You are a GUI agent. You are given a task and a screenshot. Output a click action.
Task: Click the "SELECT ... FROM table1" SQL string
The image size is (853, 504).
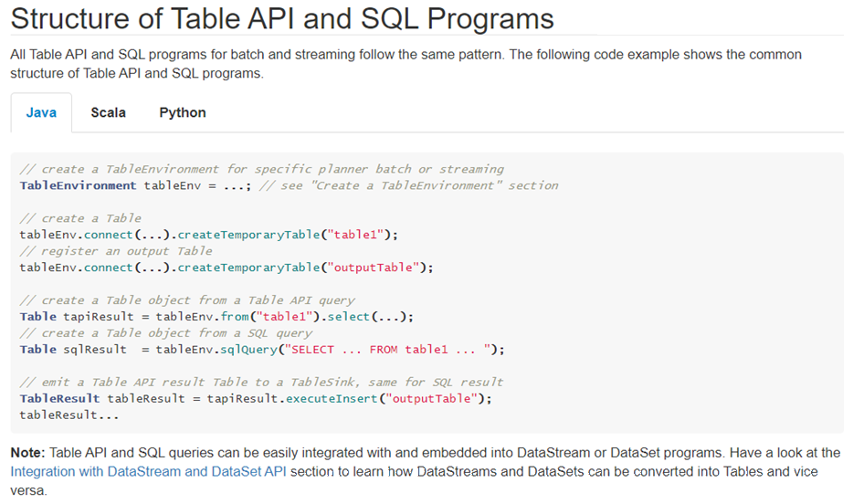(x=387, y=350)
